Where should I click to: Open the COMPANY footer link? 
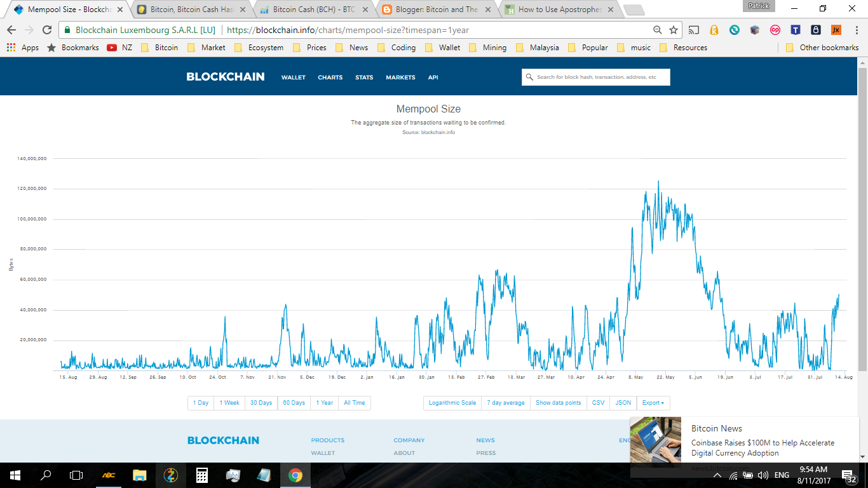pyautogui.click(x=409, y=440)
